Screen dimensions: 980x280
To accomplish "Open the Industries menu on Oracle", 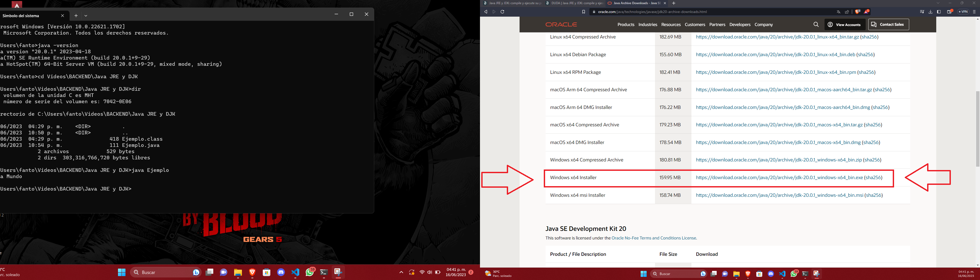I will pyautogui.click(x=648, y=24).
